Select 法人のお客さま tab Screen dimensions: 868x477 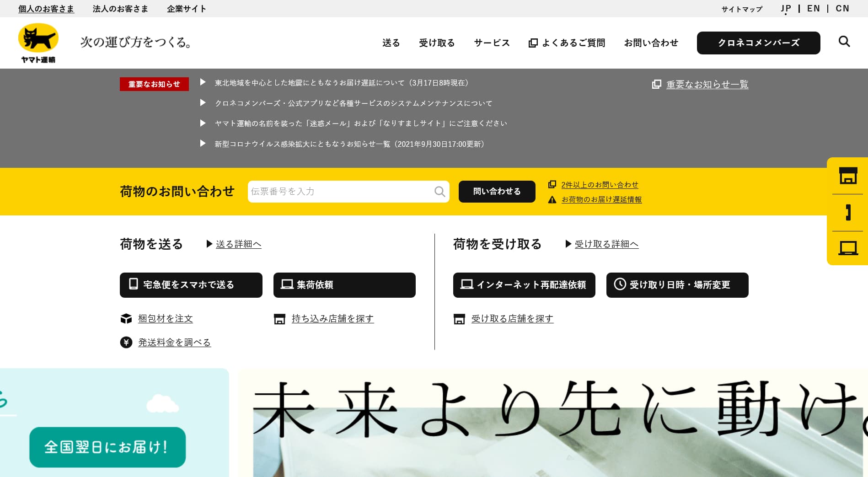coord(121,9)
